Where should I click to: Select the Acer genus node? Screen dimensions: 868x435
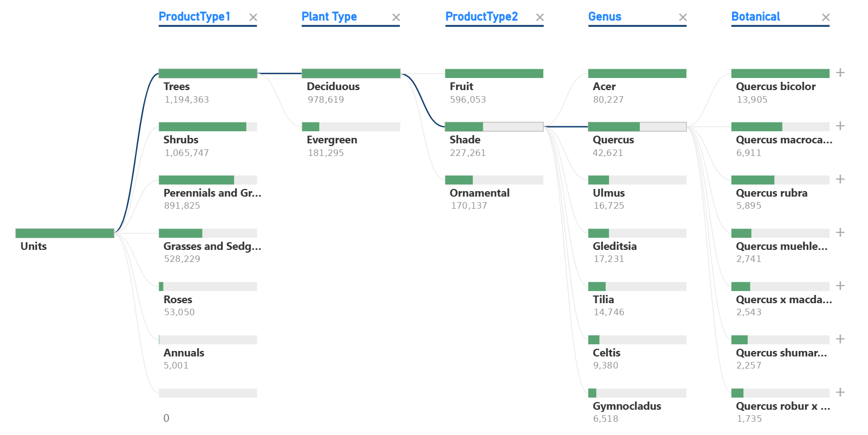tap(637, 74)
